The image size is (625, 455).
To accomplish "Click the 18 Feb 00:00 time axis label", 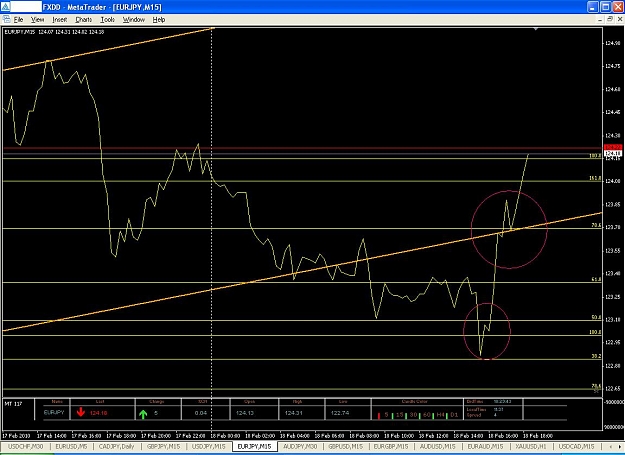I will click(x=226, y=435).
